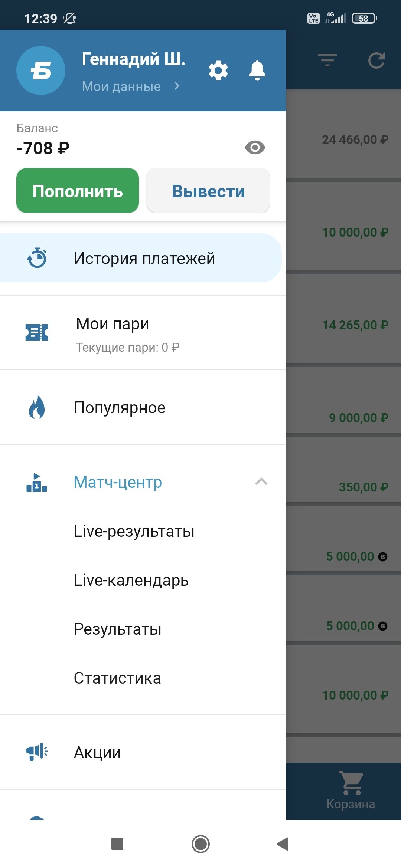Refresh the list with reload icon

click(376, 60)
